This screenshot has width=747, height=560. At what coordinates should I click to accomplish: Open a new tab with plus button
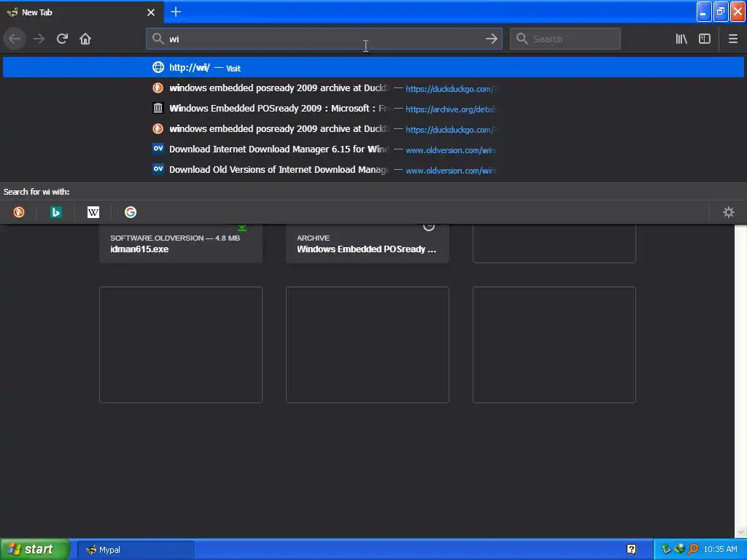176,12
